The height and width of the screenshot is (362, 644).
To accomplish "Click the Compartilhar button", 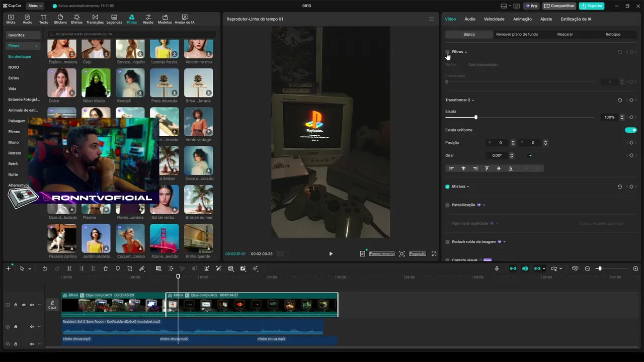I will 559,6.
